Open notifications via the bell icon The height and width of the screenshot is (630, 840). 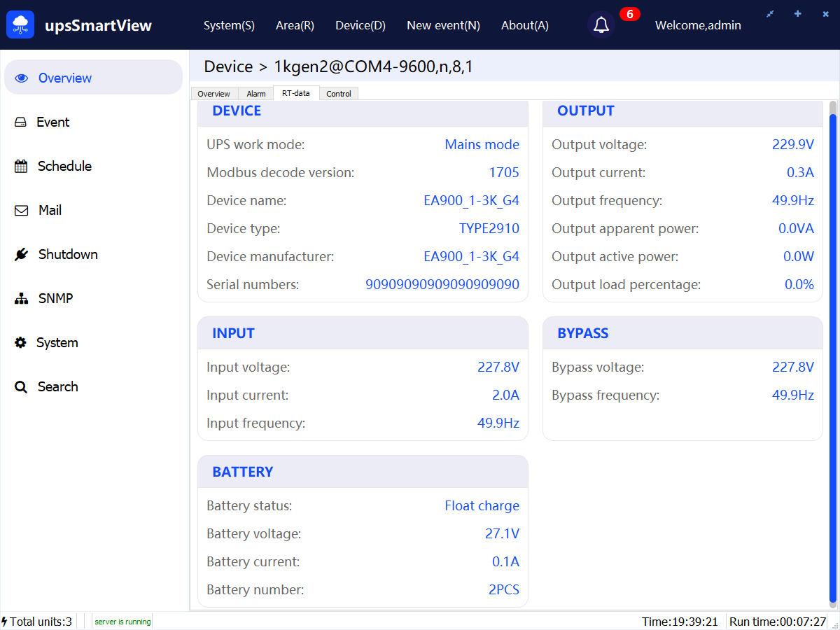pyautogui.click(x=601, y=25)
